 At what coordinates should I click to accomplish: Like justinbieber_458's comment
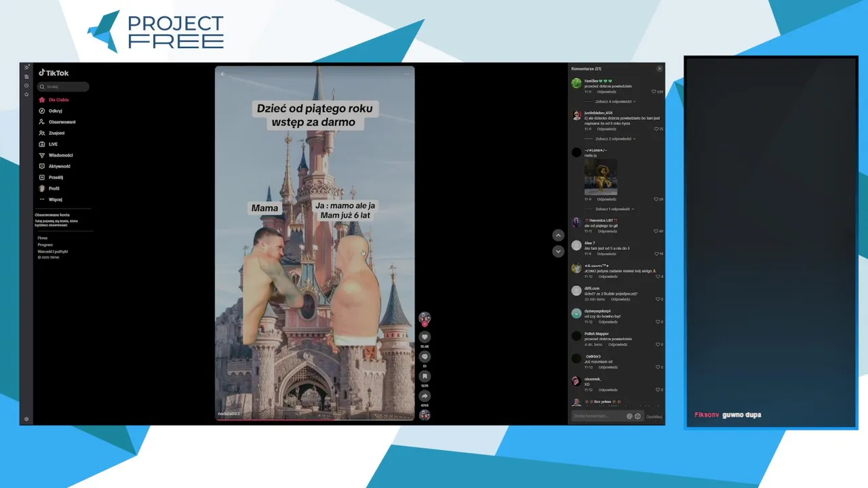coord(656,129)
